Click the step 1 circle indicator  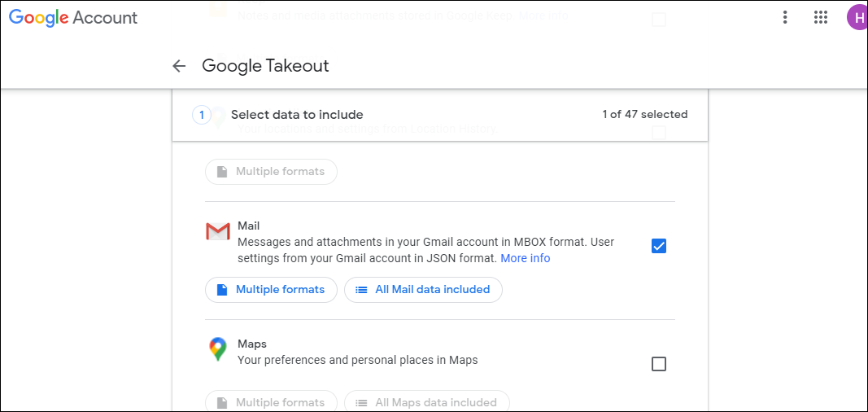(202, 115)
